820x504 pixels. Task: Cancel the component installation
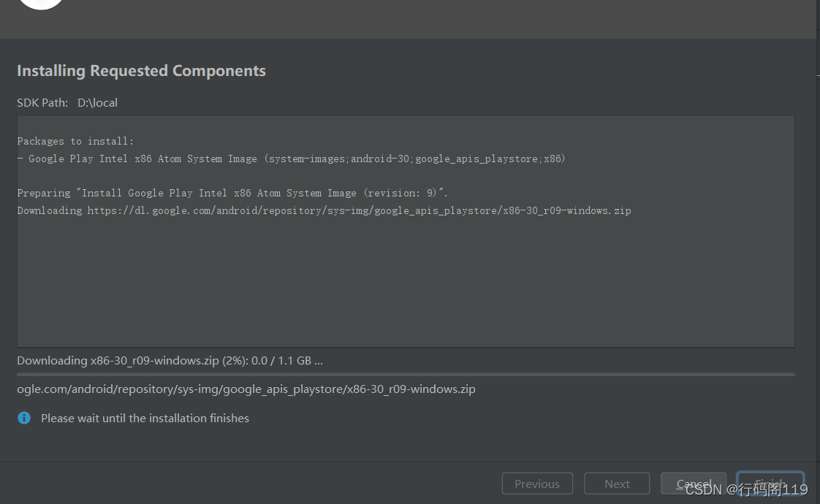[694, 484]
